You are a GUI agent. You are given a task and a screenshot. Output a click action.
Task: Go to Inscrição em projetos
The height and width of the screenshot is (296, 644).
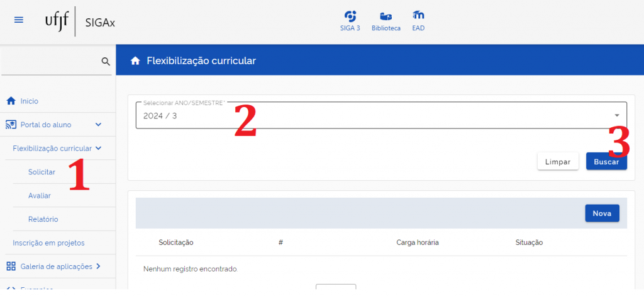click(x=48, y=242)
